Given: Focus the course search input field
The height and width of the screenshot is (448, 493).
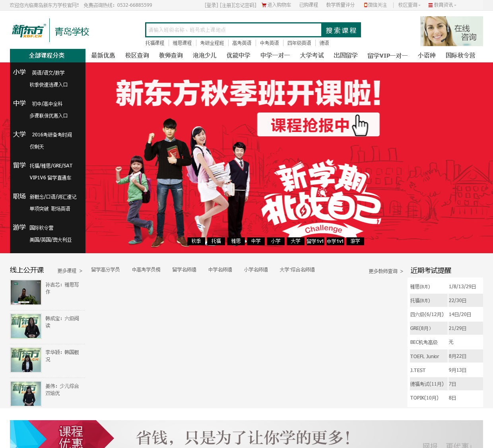Looking at the screenshot, I should tap(234, 30).
